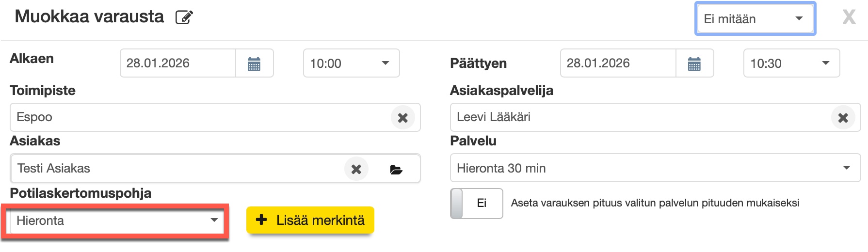This screenshot has width=868, height=252.
Task: Expand the 10:00 start time dropdown
Action: pyautogui.click(x=351, y=63)
